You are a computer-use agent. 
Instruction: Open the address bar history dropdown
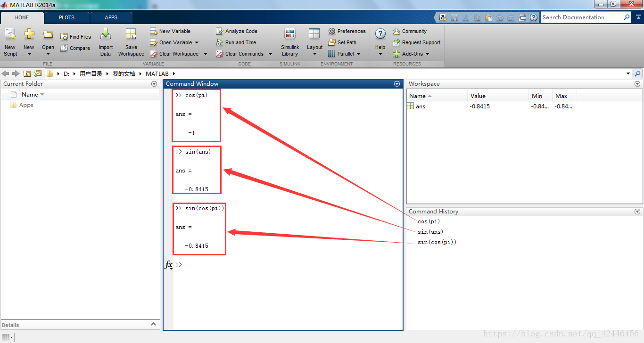[x=628, y=73]
